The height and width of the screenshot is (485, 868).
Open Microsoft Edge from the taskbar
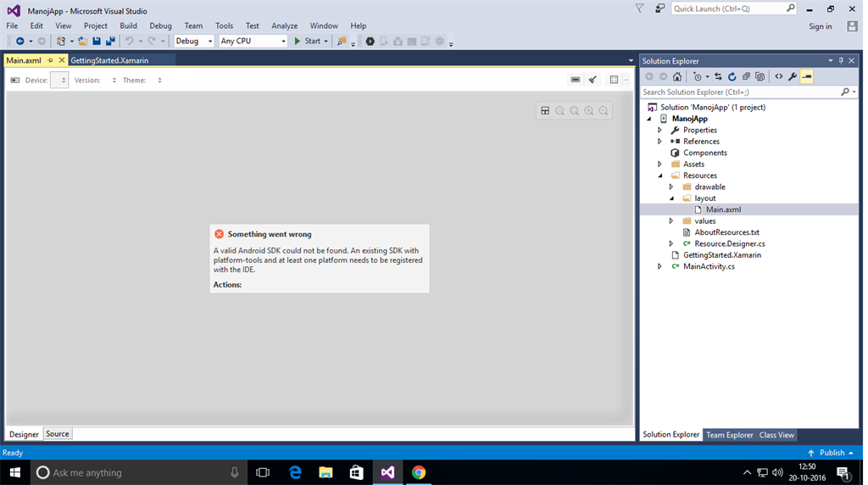click(x=295, y=472)
